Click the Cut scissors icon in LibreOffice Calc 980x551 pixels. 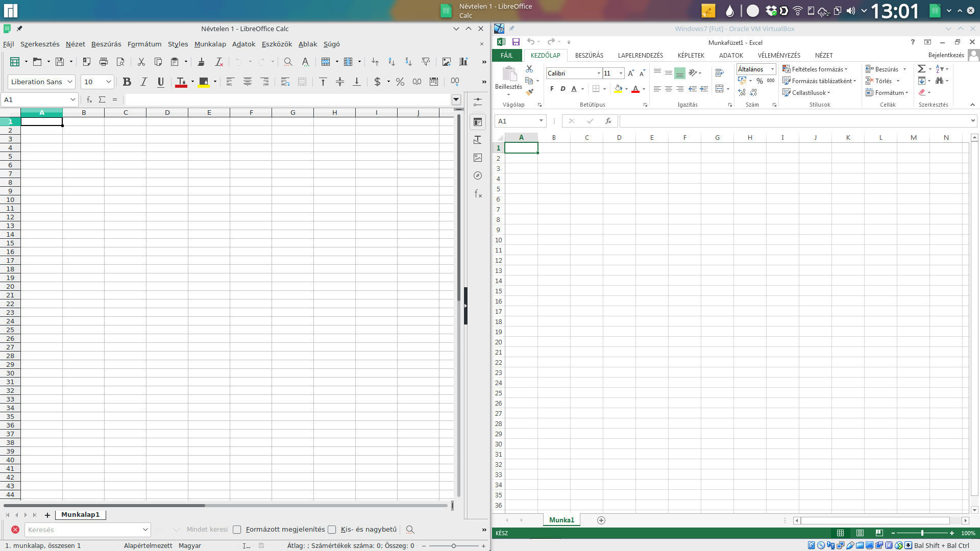[141, 62]
